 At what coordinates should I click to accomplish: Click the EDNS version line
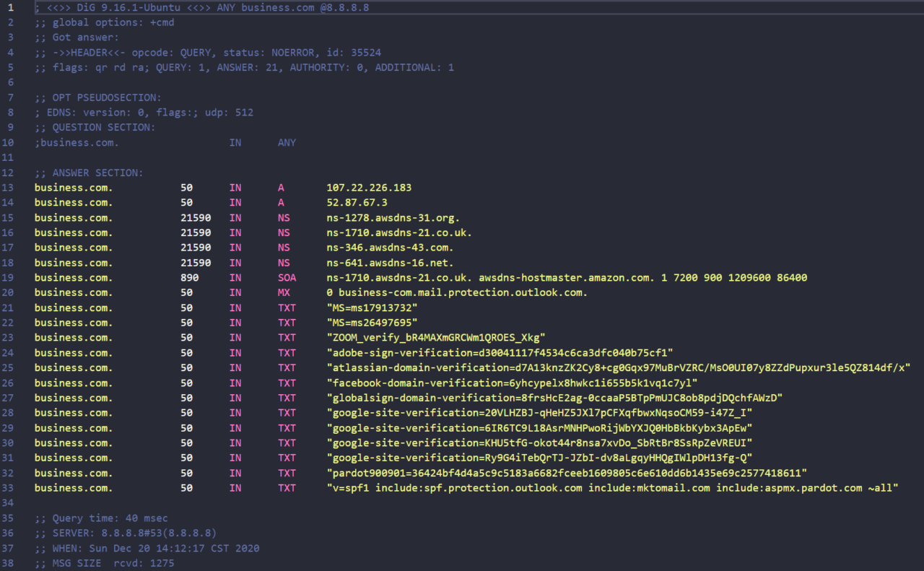[x=144, y=113]
